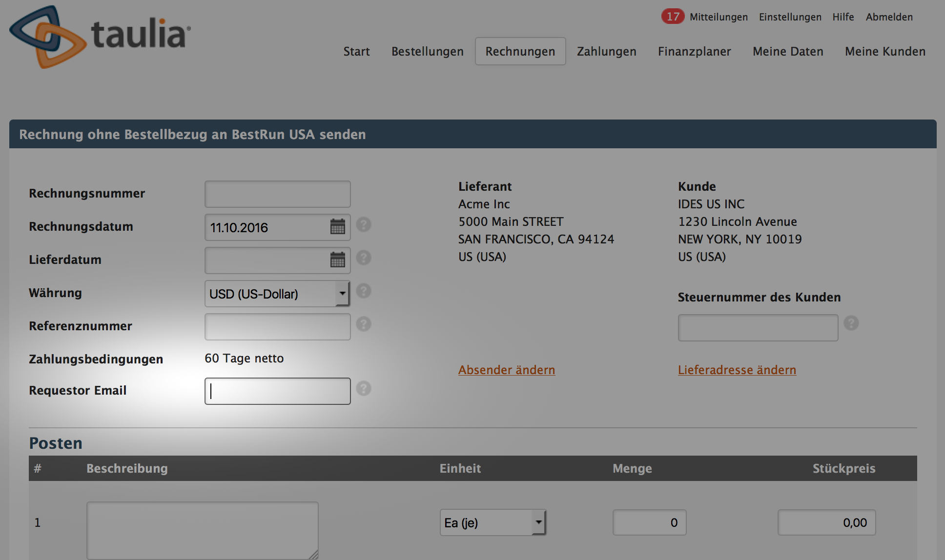Click the 'Beschreibung' column header
Viewport: 945px width, 560px height.
point(127,468)
